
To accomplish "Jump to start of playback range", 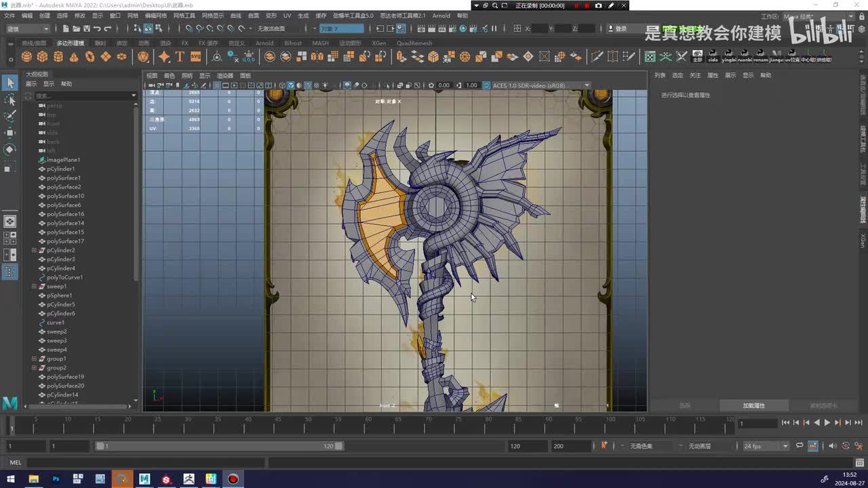I will tap(785, 423).
